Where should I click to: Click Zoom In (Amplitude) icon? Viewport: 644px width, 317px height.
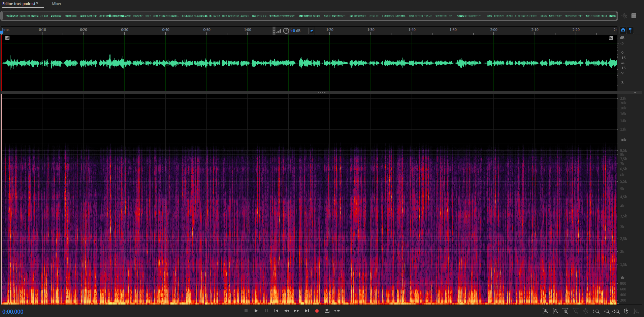(545, 311)
